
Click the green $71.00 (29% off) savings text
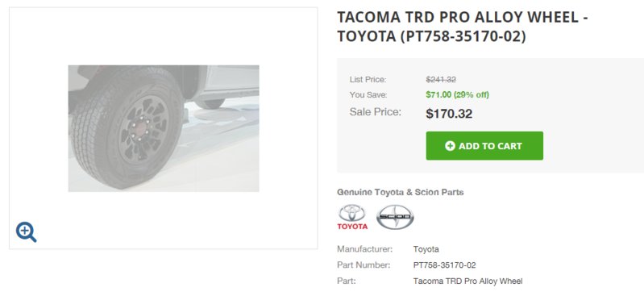(x=457, y=95)
